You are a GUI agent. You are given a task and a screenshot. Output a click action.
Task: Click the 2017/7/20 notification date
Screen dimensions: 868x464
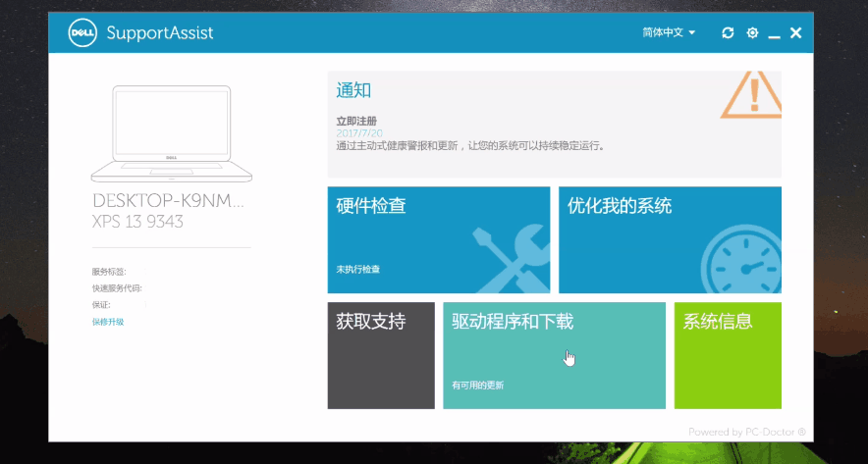[359, 133]
